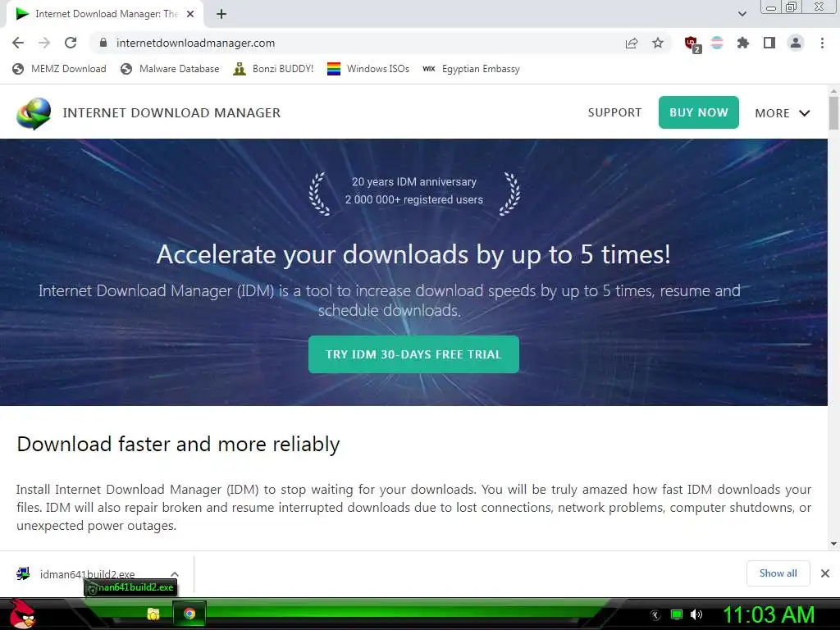Viewport: 840px width, 630px height.
Task: Open the Angry Birds start button
Action: [x=22, y=614]
